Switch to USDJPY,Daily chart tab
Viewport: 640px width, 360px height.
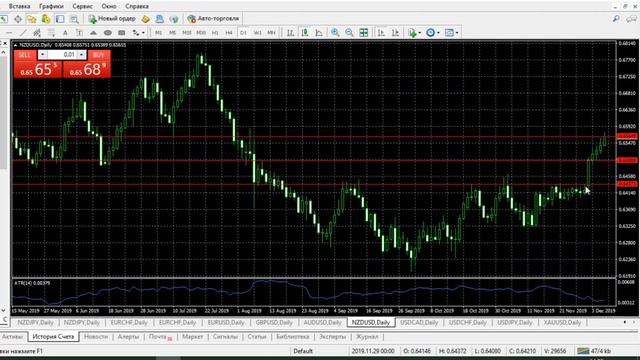514,322
